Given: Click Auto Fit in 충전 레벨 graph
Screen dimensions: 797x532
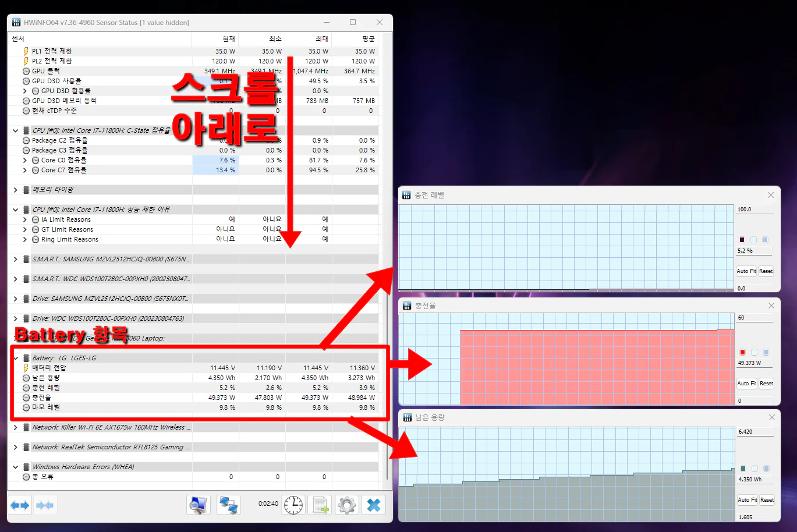Looking at the screenshot, I should point(746,271).
